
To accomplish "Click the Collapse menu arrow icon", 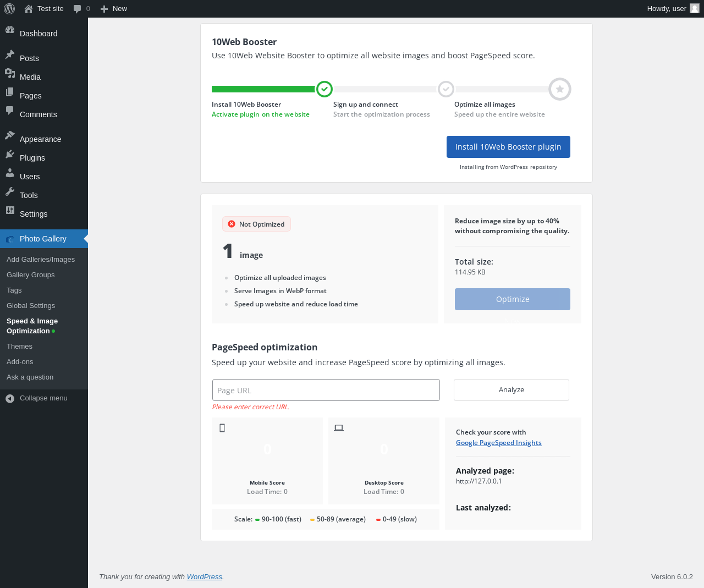I will [10, 398].
